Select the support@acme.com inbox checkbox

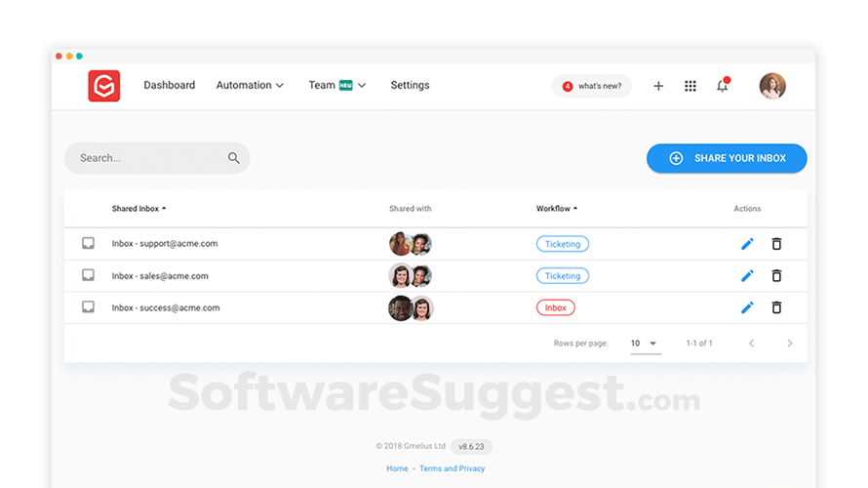[88, 243]
